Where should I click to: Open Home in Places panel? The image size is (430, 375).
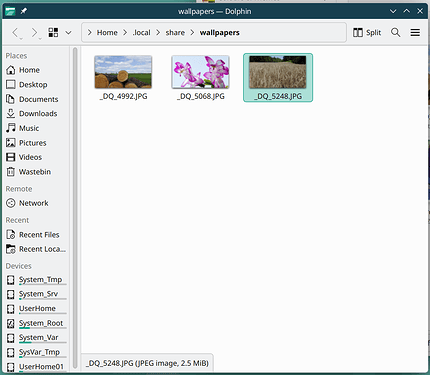pos(37,70)
